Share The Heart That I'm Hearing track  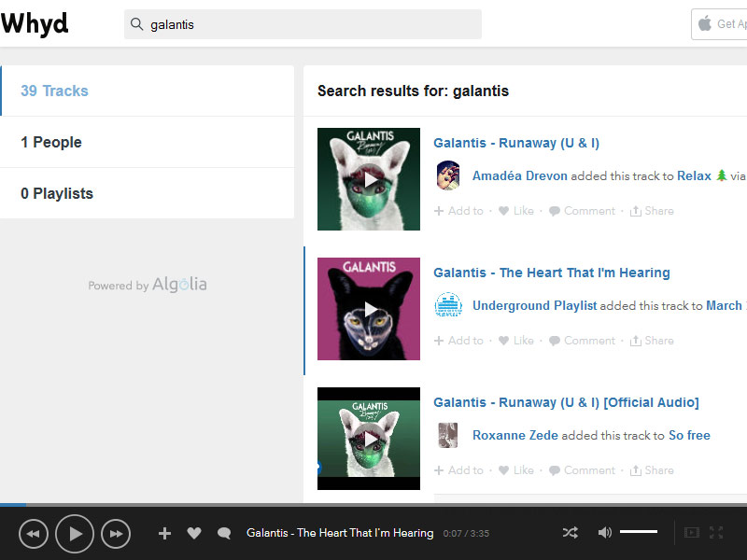[x=651, y=340]
